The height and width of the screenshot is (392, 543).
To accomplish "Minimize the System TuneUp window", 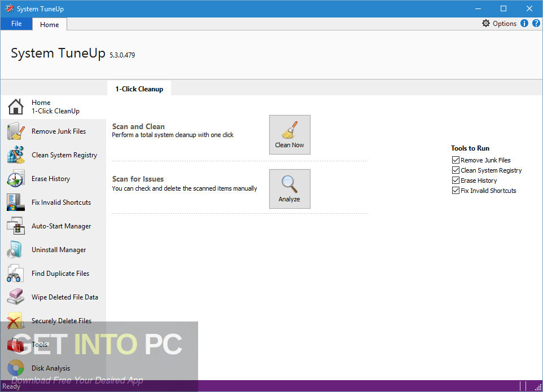I will [478, 8].
